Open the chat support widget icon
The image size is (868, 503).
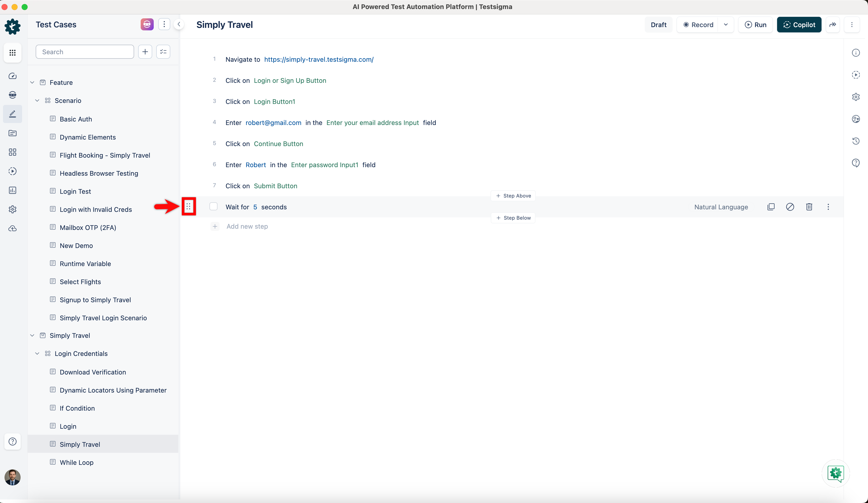pyautogui.click(x=836, y=473)
